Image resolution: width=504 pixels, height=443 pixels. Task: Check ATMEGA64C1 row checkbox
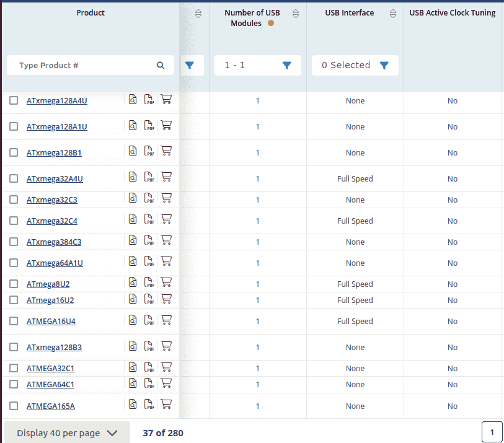pos(14,384)
